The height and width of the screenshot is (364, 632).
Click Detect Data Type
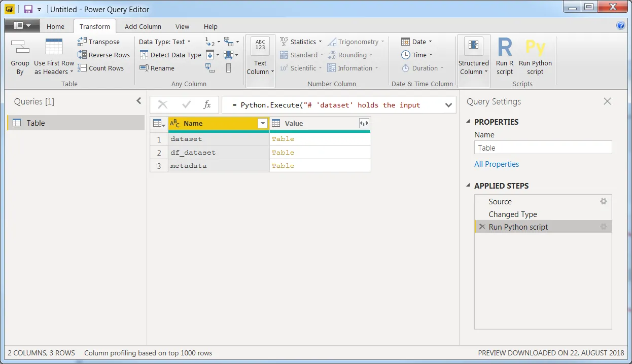[170, 55]
